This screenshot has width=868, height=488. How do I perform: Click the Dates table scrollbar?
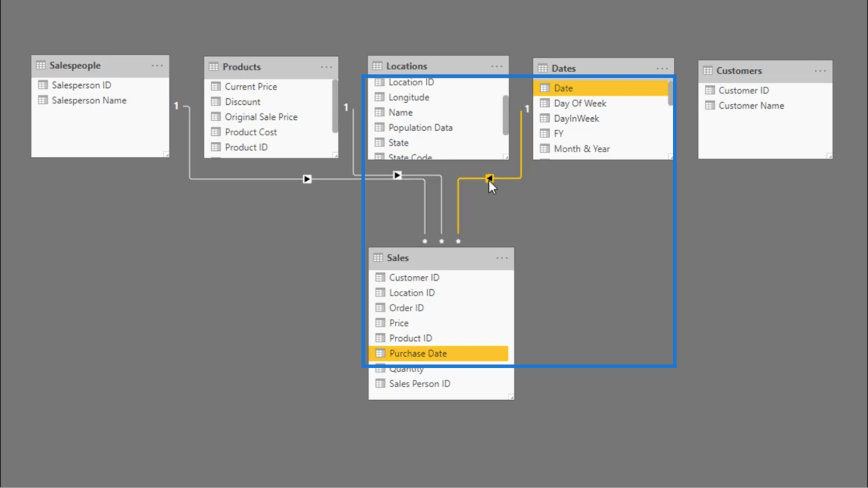click(x=670, y=93)
